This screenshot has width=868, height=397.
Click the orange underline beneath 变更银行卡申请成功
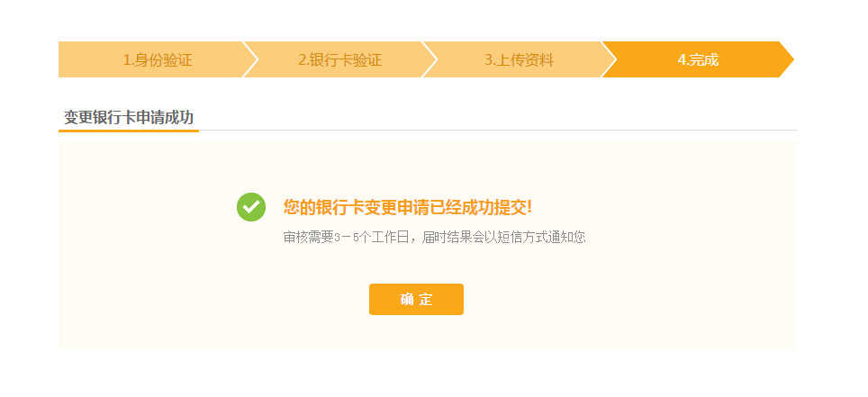(x=129, y=131)
